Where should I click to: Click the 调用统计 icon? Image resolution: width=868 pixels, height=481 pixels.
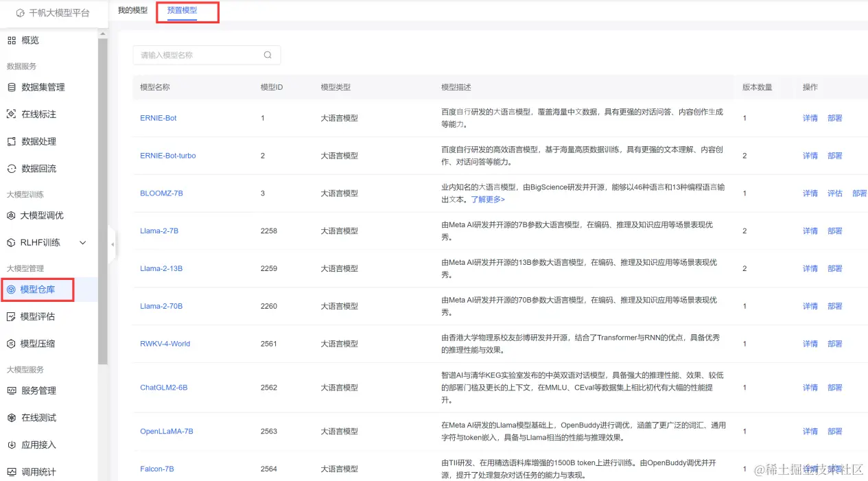[11, 472]
